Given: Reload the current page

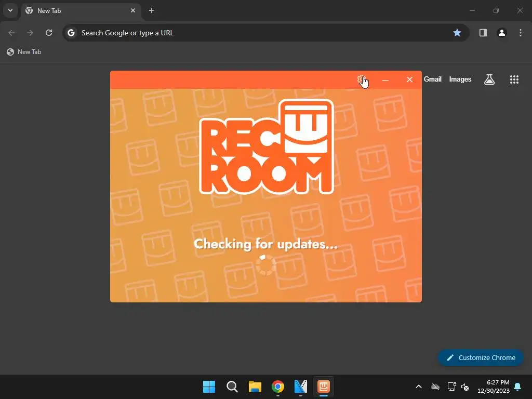Looking at the screenshot, I should tap(49, 33).
